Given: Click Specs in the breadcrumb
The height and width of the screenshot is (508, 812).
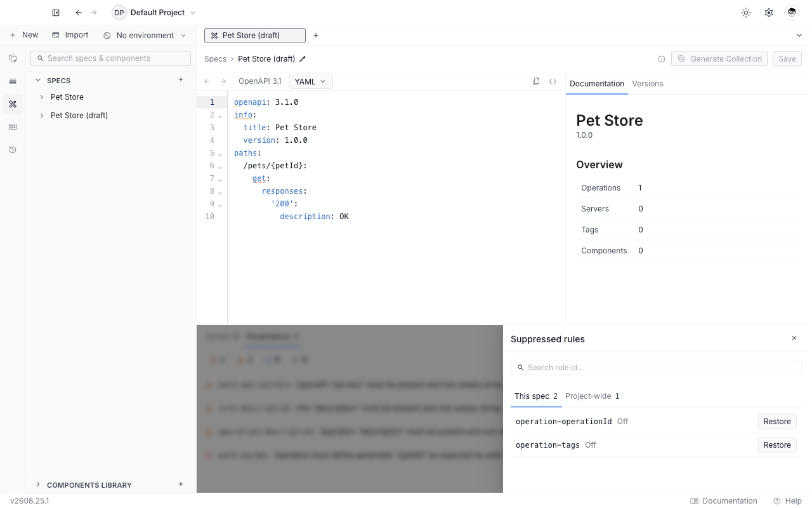Looking at the screenshot, I should click(x=215, y=59).
